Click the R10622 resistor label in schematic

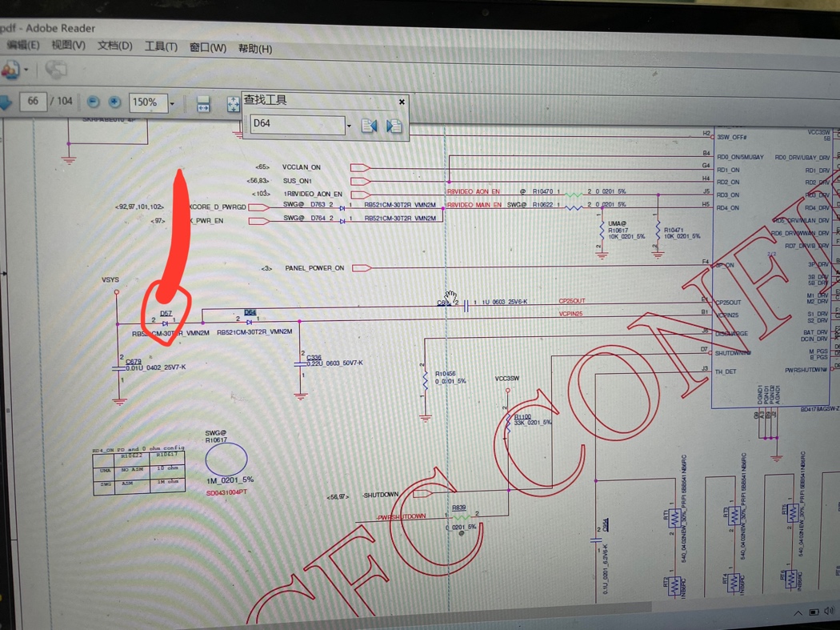pos(542,204)
